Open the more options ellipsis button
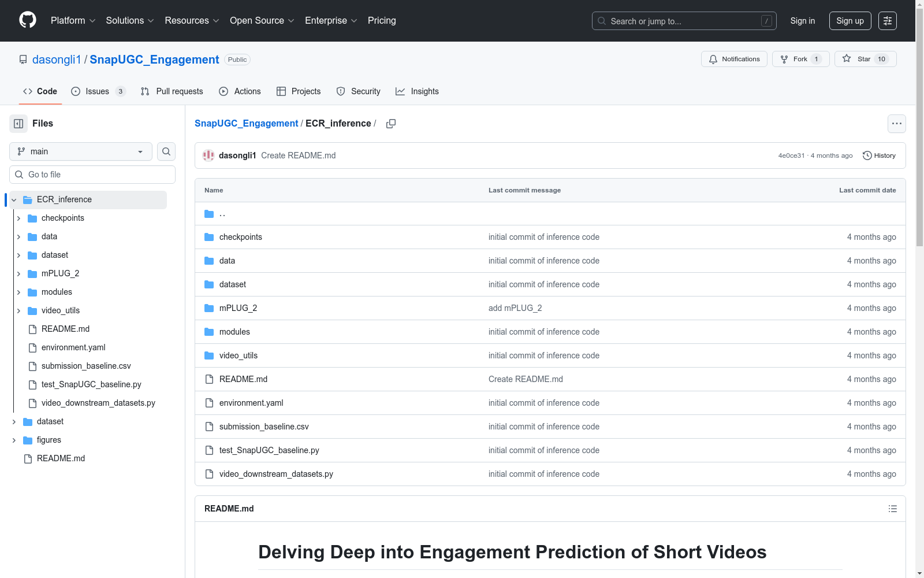Viewport: 924px width, 578px height. point(897,124)
